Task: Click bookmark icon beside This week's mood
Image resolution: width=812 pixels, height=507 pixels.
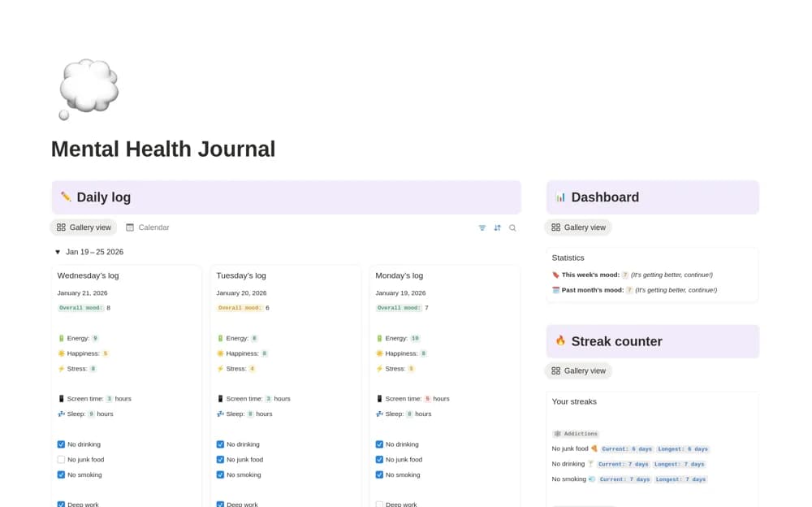Action: (555, 275)
